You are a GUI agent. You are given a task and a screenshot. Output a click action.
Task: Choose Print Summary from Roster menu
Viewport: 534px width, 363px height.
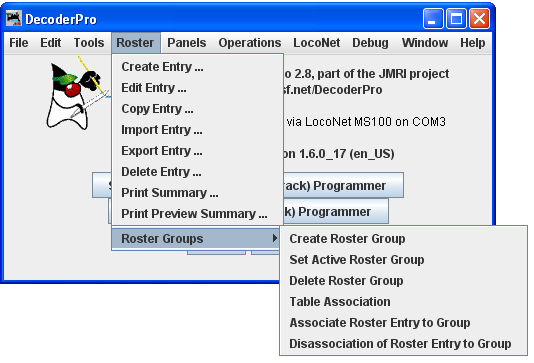click(x=198, y=193)
